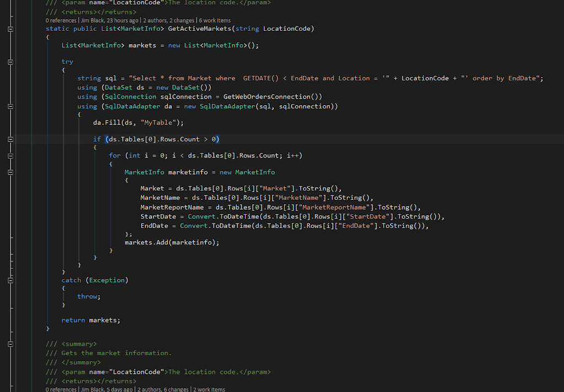Click the GetActiveMarkets method name
Image resolution: width=564 pixels, height=392 pixels.
199,29
